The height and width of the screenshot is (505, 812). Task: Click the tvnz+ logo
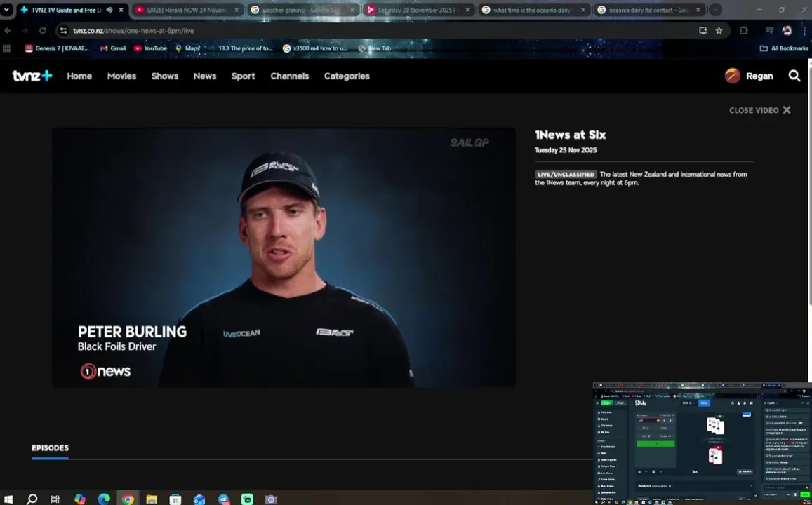point(32,76)
